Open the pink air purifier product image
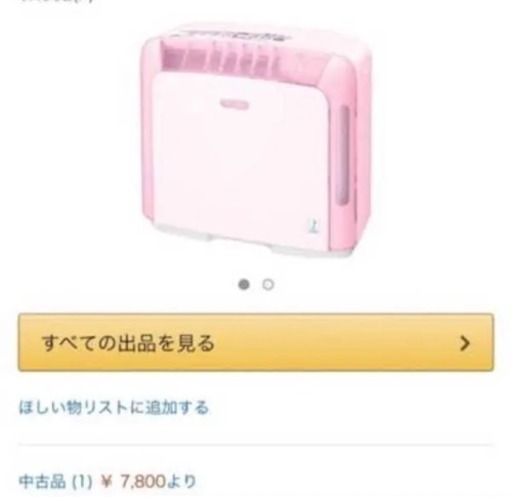Image resolution: width=512 pixels, height=497 pixels. [256, 140]
